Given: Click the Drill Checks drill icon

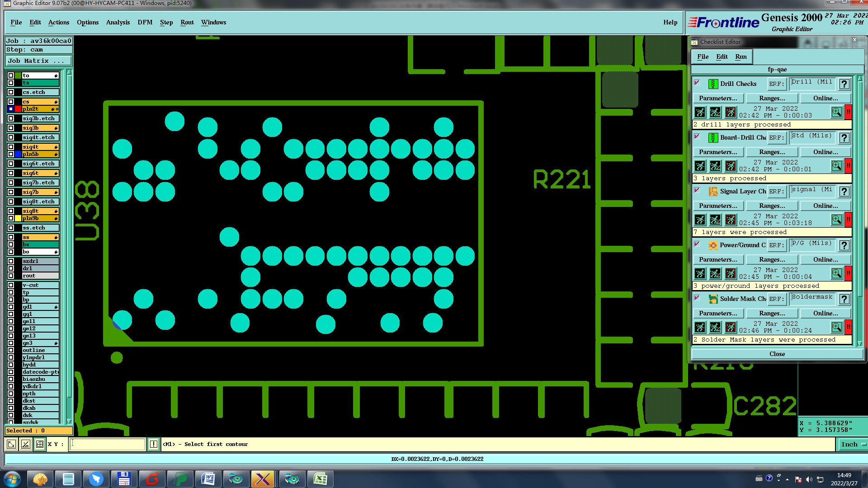Looking at the screenshot, I should click(x=713, y=84).
